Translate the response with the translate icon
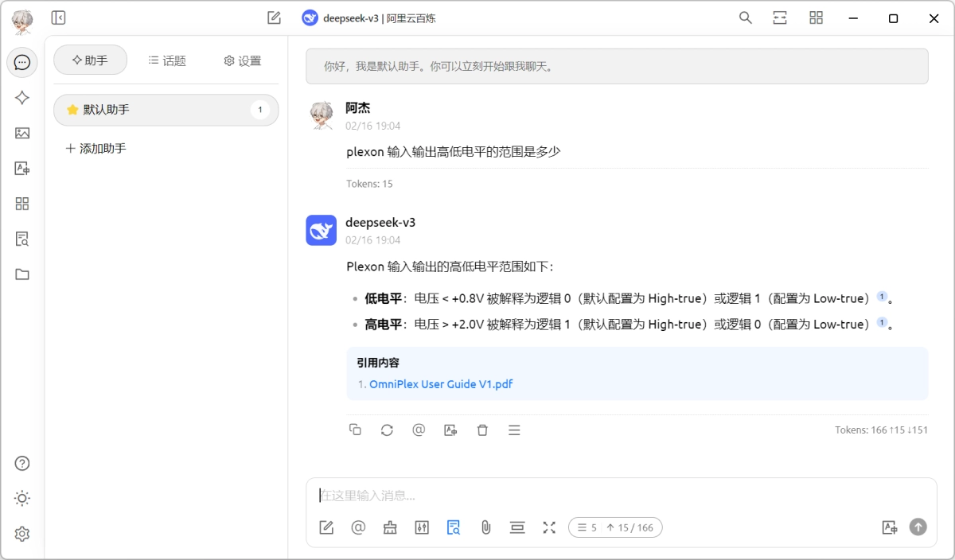Screen dimensions: 955x560 tap(450, 430)
